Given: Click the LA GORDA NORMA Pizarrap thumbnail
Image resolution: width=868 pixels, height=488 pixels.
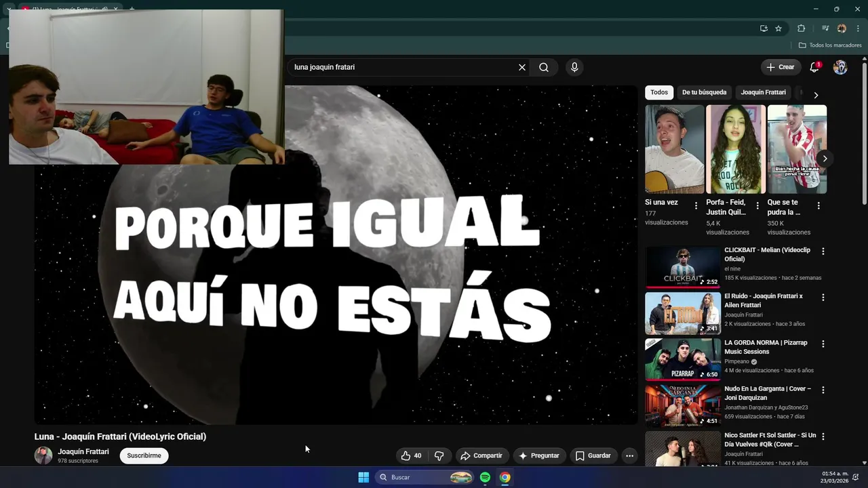Looking at the screenshot, I should (683, 359).
